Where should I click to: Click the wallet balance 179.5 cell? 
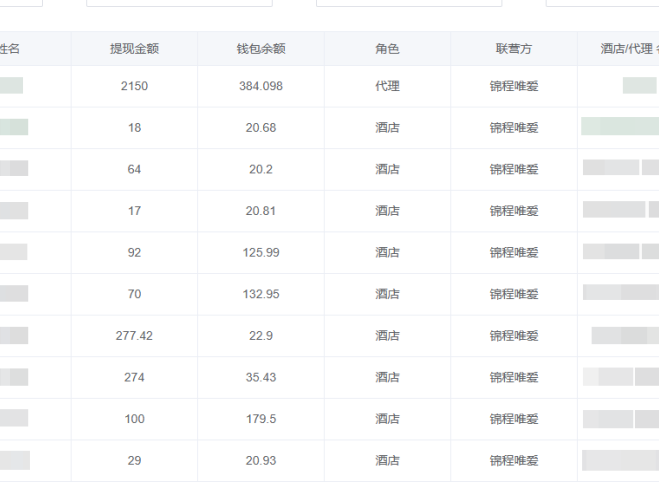pyautogui.click(x=260, y=419)
